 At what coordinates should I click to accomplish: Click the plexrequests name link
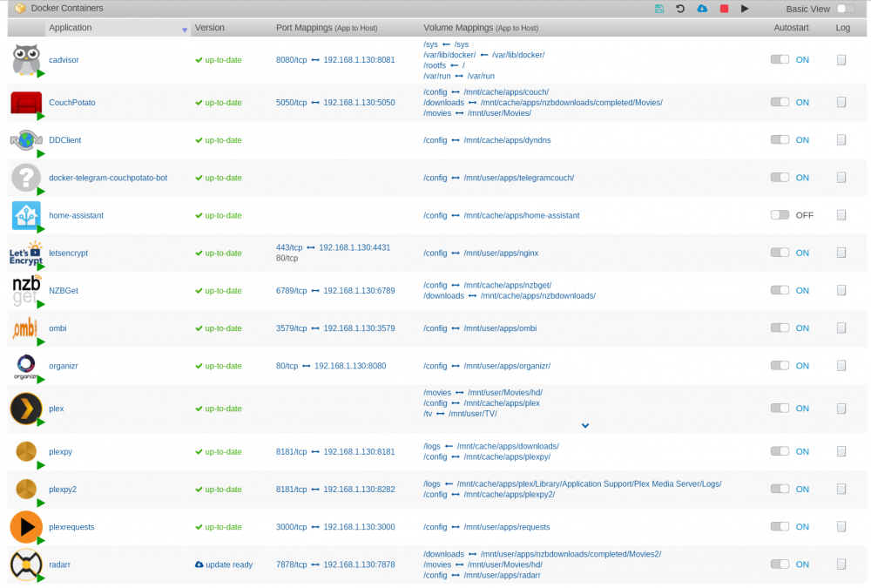point(71,527)
